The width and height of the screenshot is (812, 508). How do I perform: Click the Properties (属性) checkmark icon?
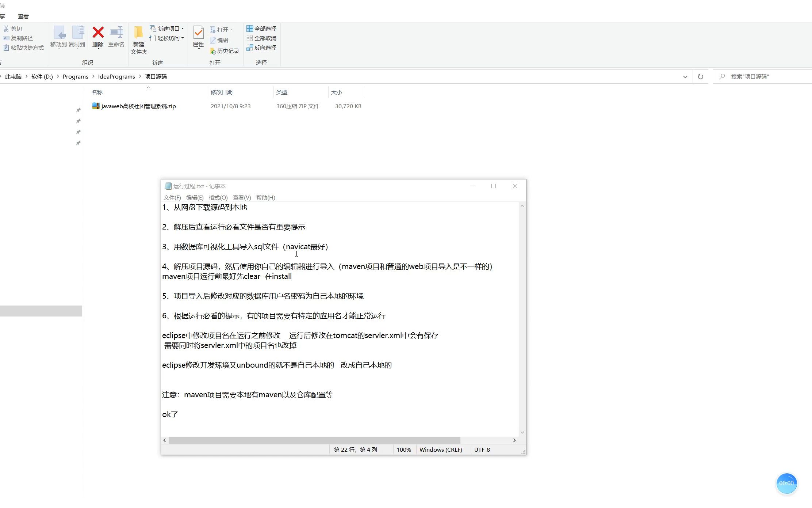[x=198, y=33]
